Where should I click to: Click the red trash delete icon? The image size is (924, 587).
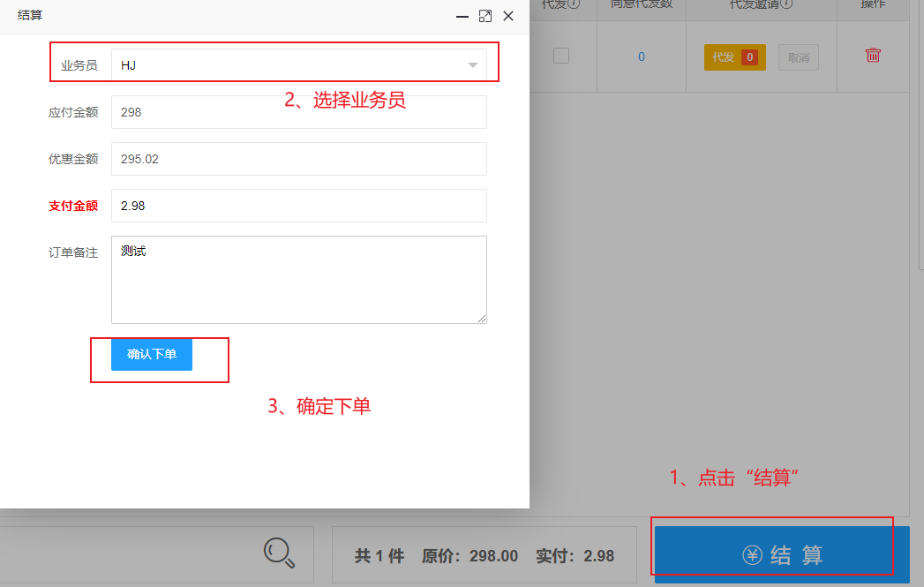[873, 55]
